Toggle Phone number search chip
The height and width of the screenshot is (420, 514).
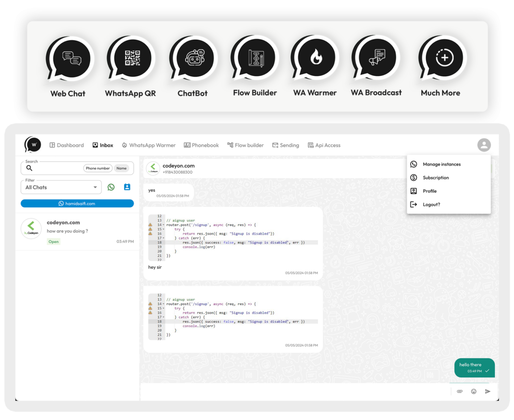pyautogui.click(x=97, y=168)
